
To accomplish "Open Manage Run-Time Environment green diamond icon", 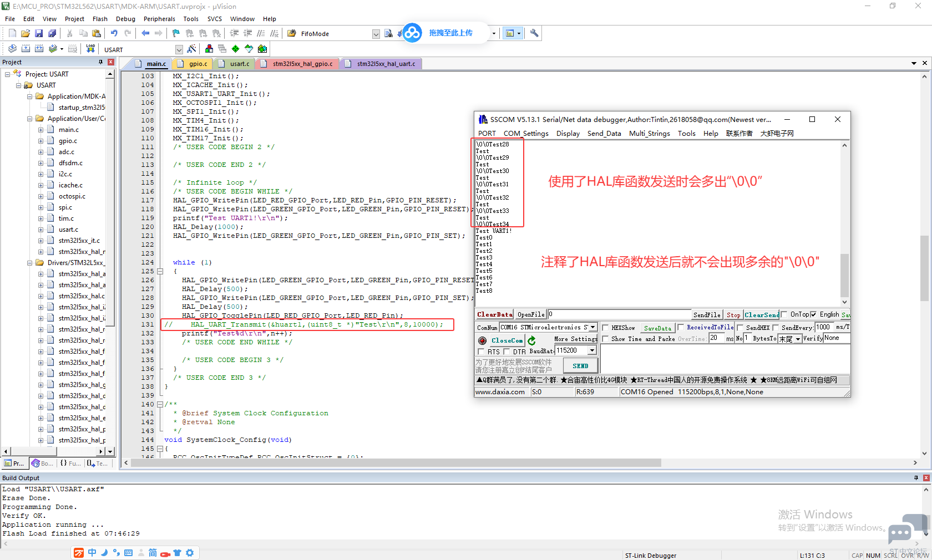I will click(235, 49).
